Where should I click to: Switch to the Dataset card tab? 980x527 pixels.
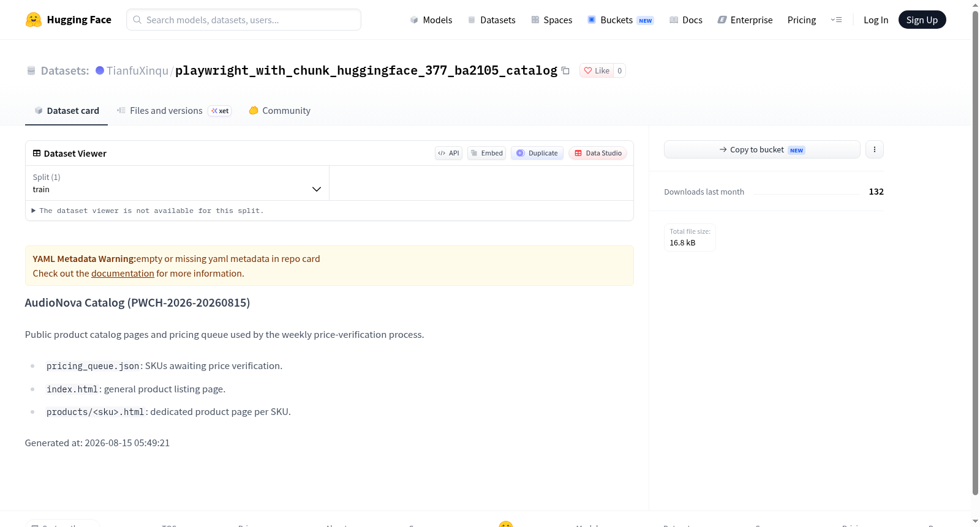67,111
